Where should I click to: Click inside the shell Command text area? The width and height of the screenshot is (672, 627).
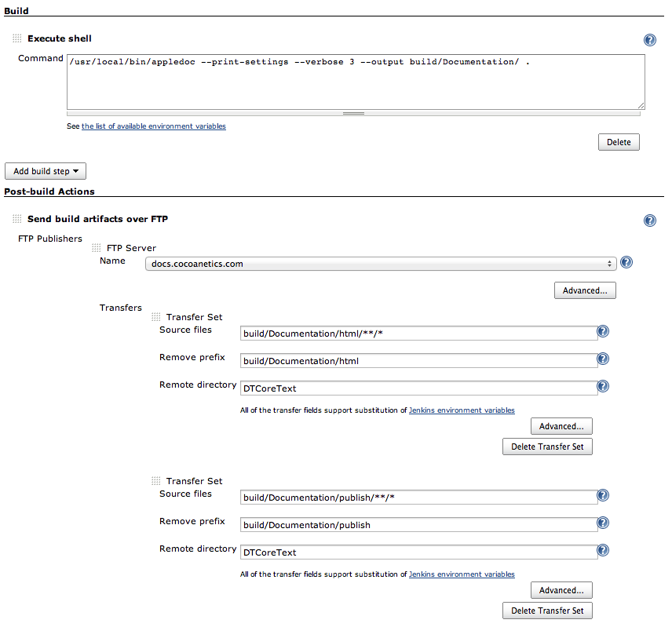tap(356, 82)
